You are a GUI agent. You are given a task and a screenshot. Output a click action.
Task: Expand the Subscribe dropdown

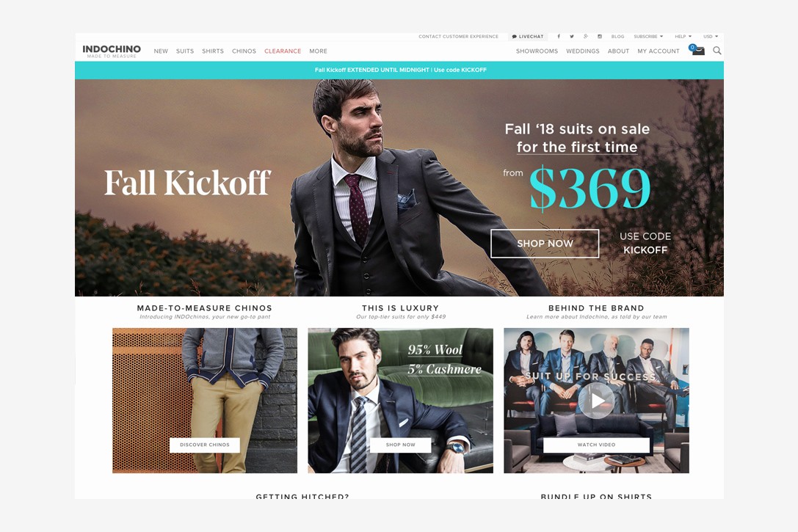[x=648, y=37]
